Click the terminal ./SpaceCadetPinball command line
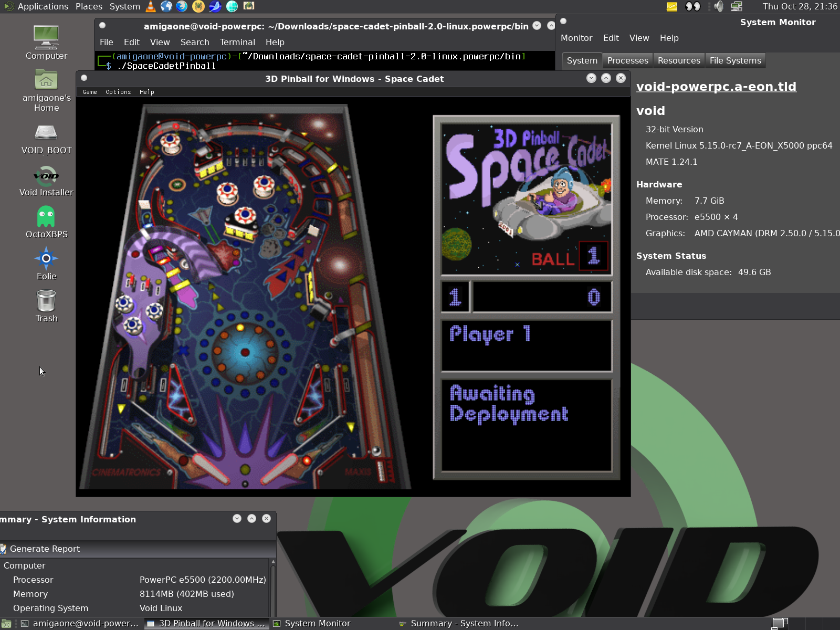The width and height of the screenshot is (840, 630). pos(166,66)
